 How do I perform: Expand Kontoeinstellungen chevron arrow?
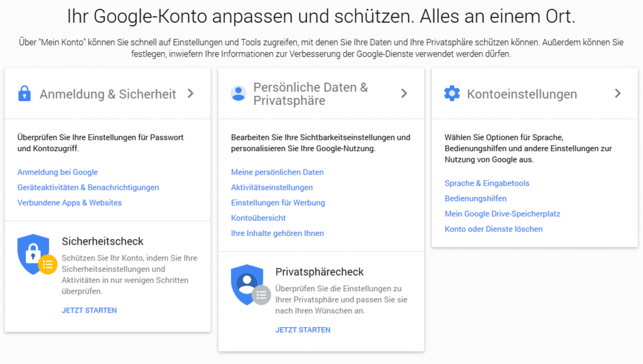(618, 94)
